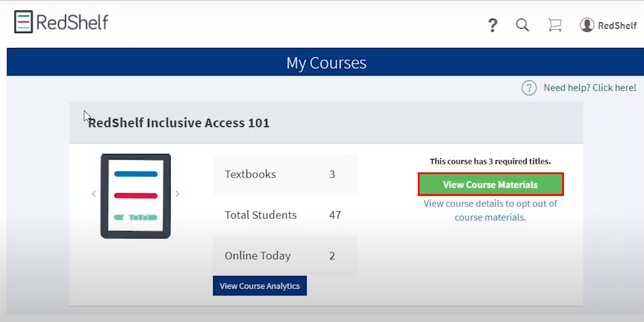The image size is (644, 322).
Task: Go back with the left carousel chevron
Action: [x=94, y=194]
